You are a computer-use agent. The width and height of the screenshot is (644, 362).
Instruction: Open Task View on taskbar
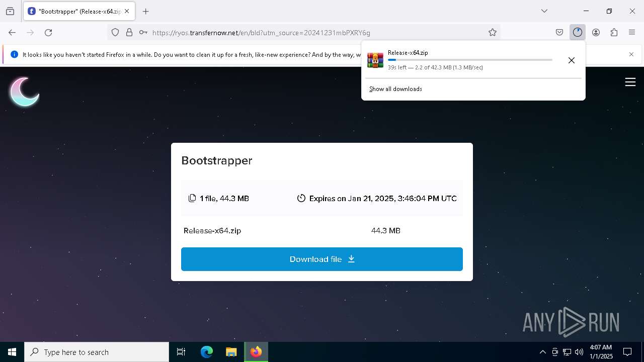(x=181, y=352)
